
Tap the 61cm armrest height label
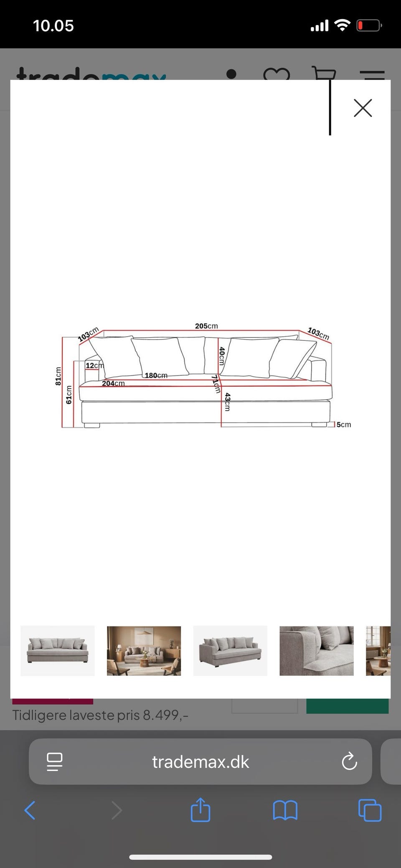(x=69, y=394)
